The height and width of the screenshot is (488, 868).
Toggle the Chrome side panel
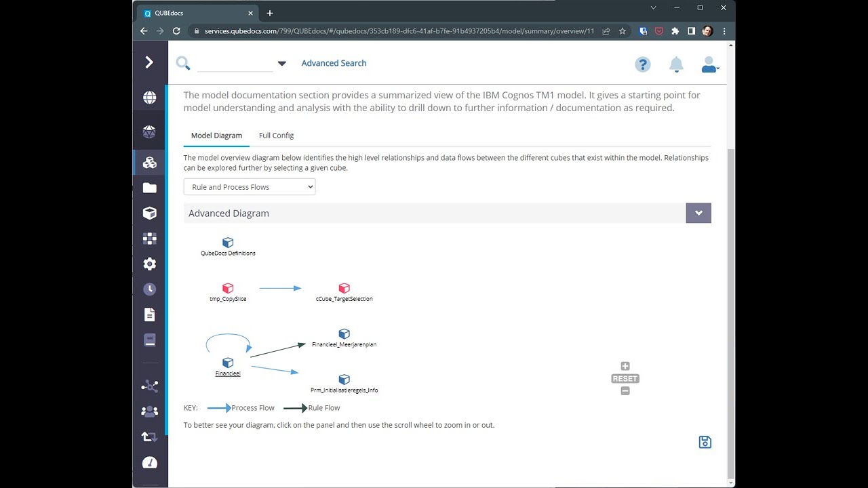click(691, 31)
